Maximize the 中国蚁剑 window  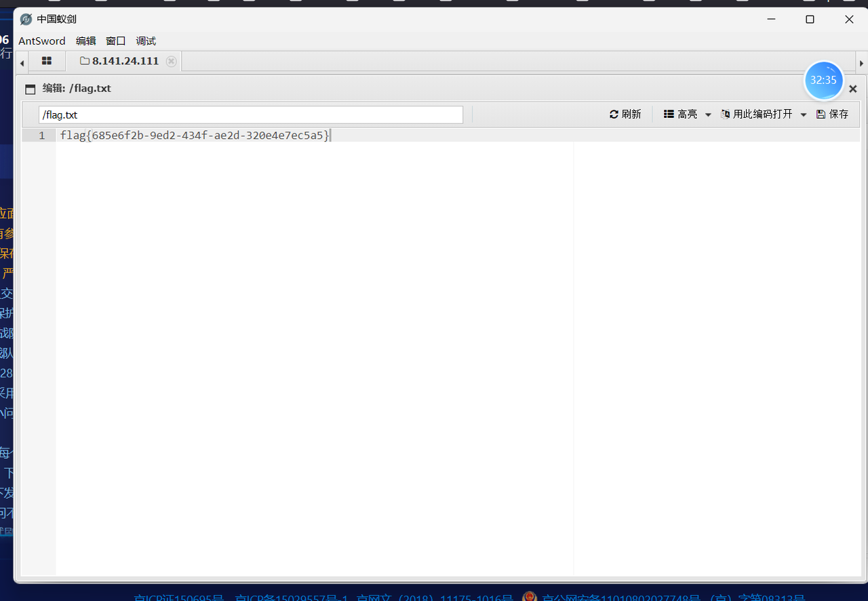[810, 19]
